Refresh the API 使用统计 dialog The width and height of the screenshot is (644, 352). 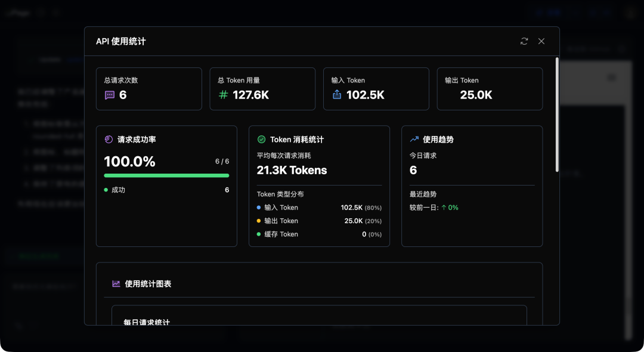[x=524, y=41]
